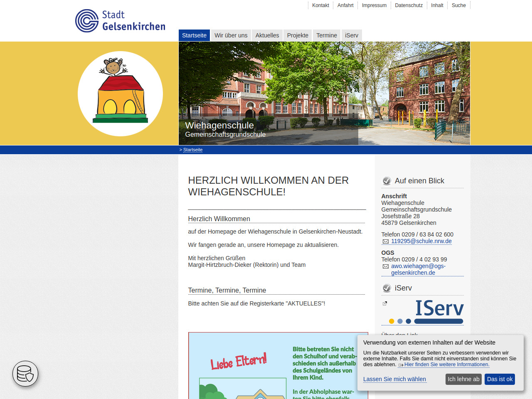The height and width of the screenshot is (399, 532).
Task: Open the Suche link in top bar
Action: pos(458,5)
